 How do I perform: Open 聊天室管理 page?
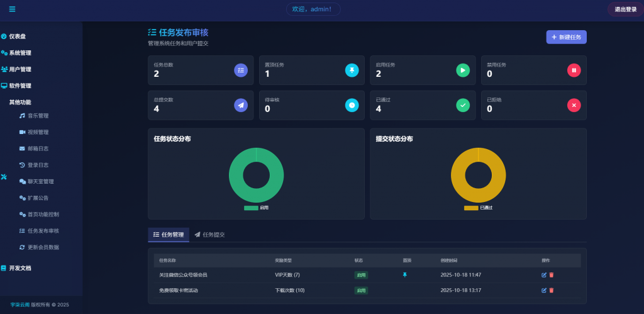click(x=41, y=182)
